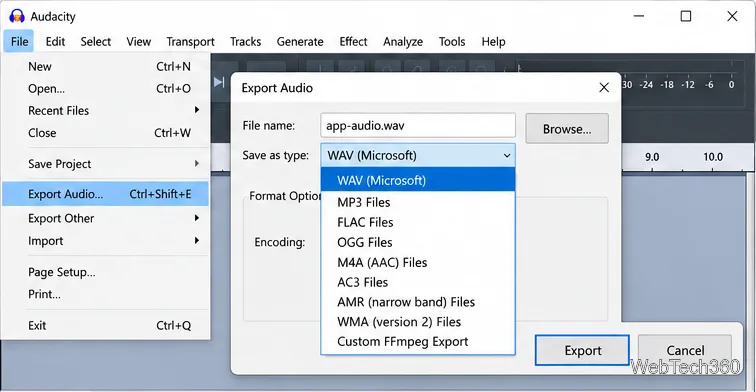The width and height of the screenshot is (756, 392).
Task: Select AC3 Files format
Action: pyautogui.click(x=418, y=282)
